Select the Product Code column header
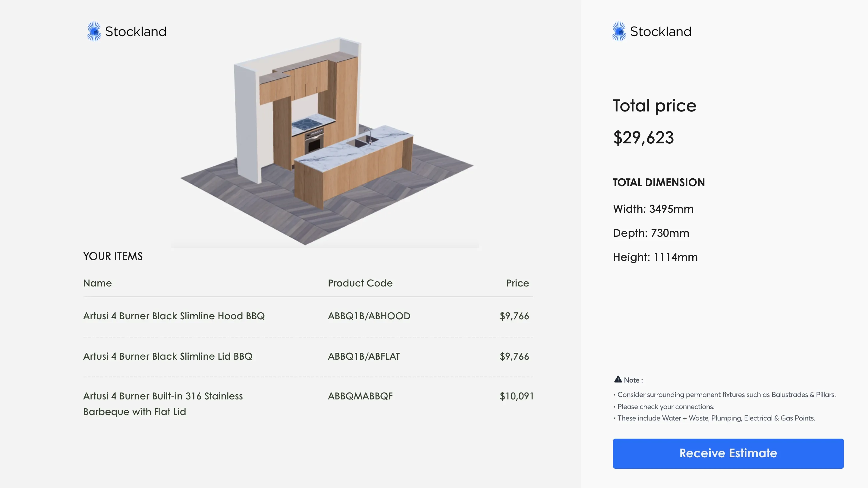Image resolution: width=868 pixels, height=488 pixels. pos(360,283)
